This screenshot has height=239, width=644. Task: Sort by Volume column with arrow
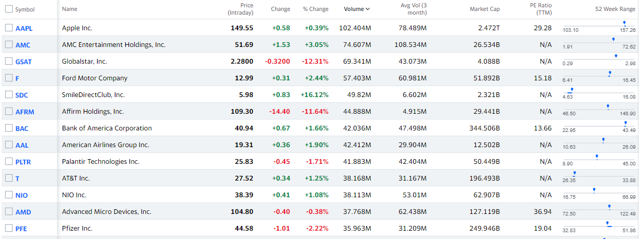point(357,9)
